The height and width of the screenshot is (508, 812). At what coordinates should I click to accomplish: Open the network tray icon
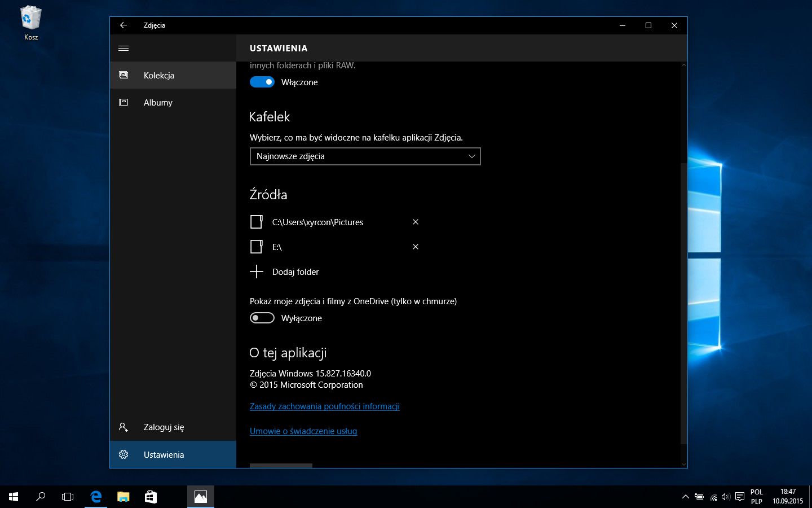pyautogui.click(x=713, y=497)
